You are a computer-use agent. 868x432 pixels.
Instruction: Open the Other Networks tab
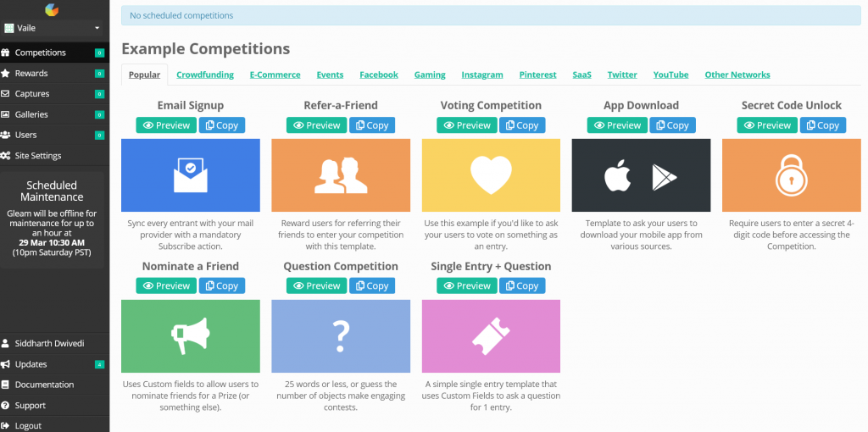tap(737, 75)
